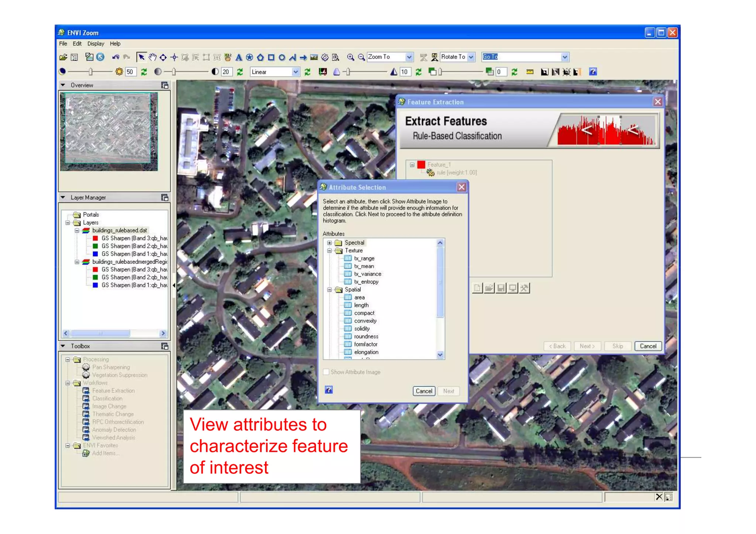Collapse the Layers folder in Layer Manager
Screen dimensions: 756x534
(68, 223)
